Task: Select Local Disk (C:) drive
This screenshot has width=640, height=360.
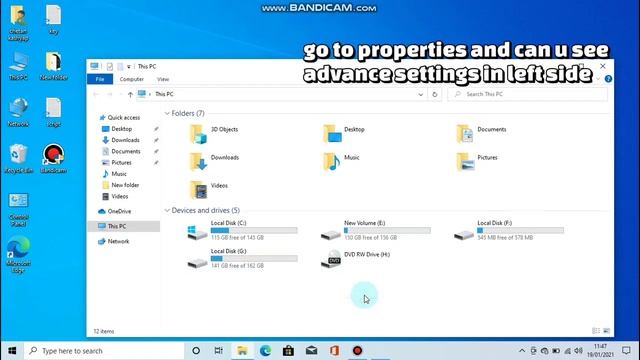Action: point(242,230)
